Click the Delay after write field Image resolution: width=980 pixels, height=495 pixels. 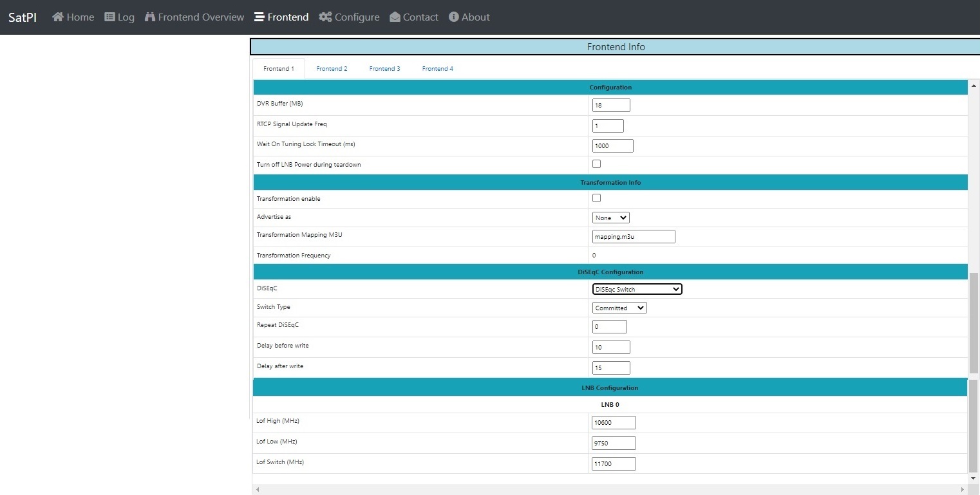coord(611,368)
